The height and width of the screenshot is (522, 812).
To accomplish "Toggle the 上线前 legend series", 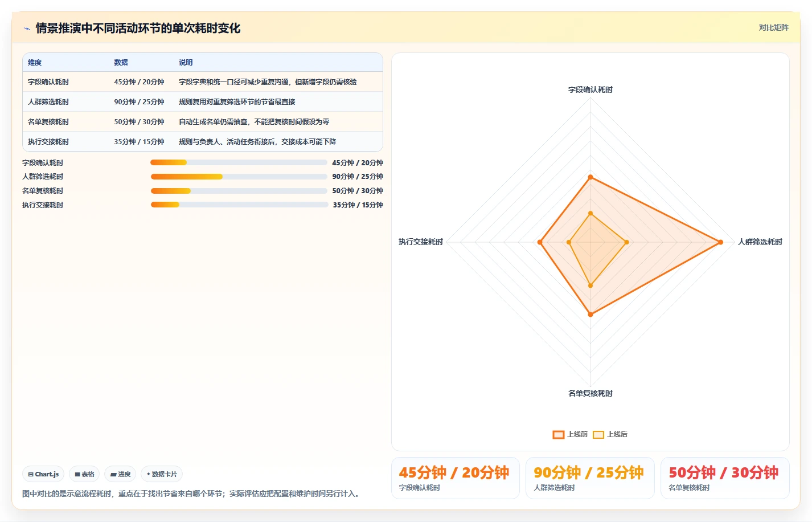I will point(570,434).
